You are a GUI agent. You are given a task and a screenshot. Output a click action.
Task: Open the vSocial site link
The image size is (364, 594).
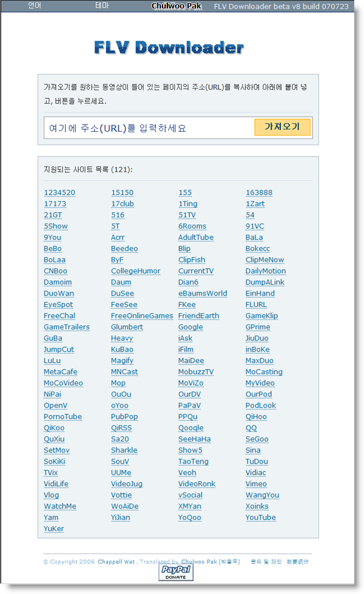tap(190, 495)
